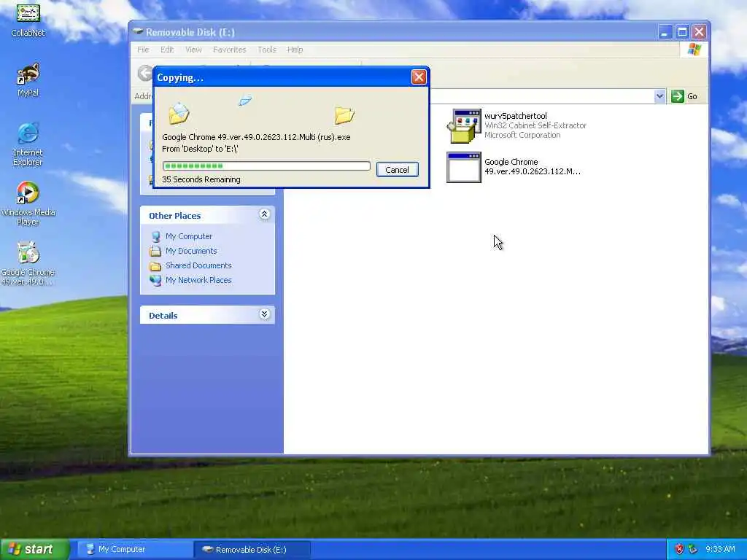747x560 pixels.
Task: Open My Computer link in Other Places
Action: [189, 236]
